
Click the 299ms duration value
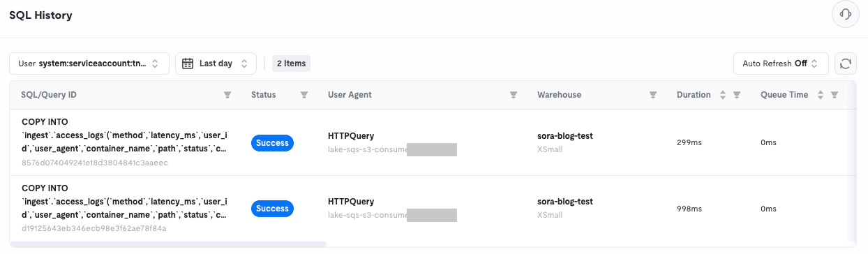coord(689,143)
